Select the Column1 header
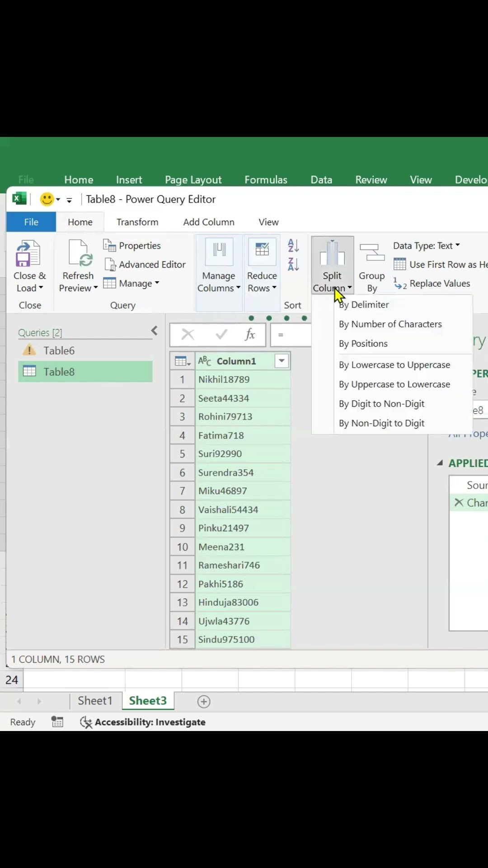The image size is (488, 868). pos(236,361)
